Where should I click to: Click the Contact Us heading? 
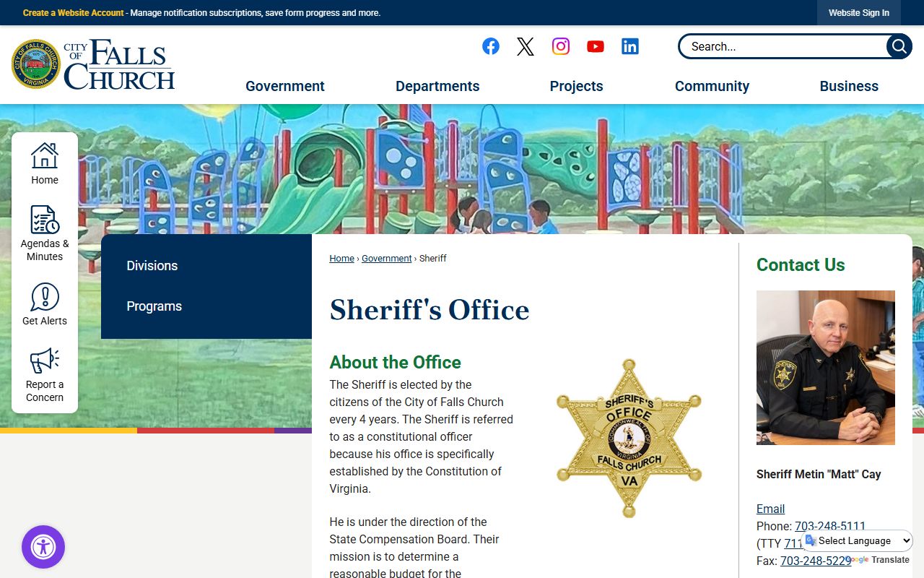tap(801, 265)
